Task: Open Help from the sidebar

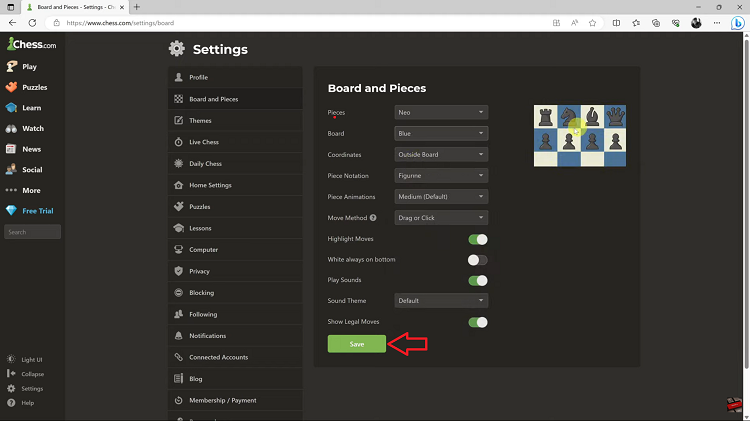Action: point(21,403)
